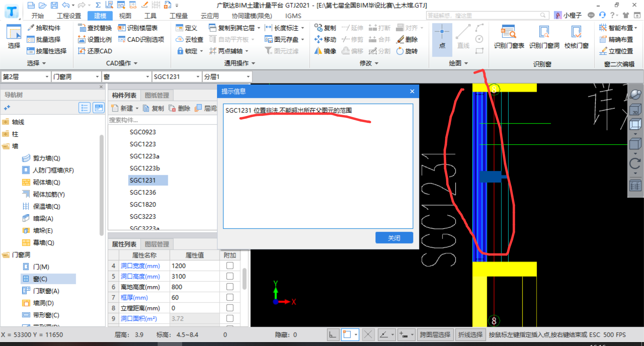644x346 pixels.
Task: Collapse the 墙 folder in navigation tree
Action: [6, 146]
